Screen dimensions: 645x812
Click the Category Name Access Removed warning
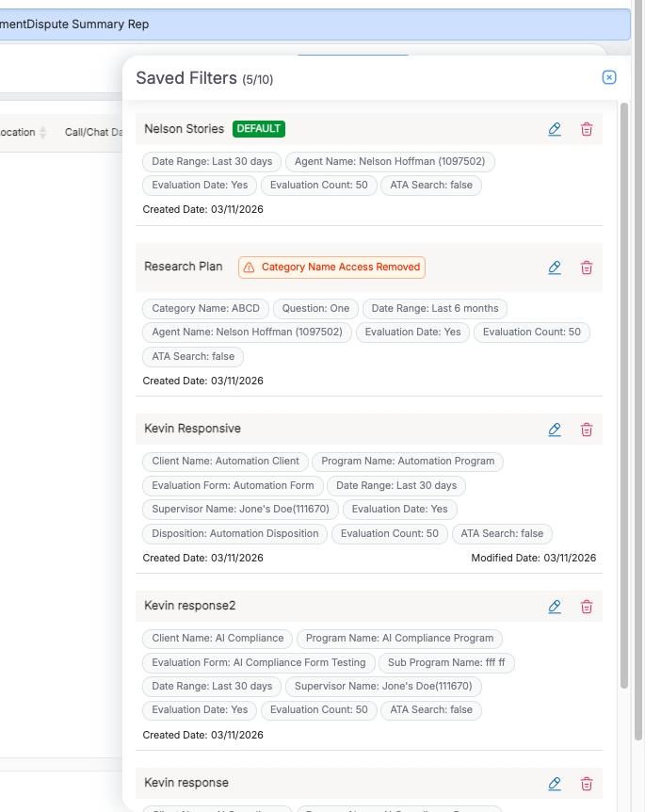pos(331,268)
